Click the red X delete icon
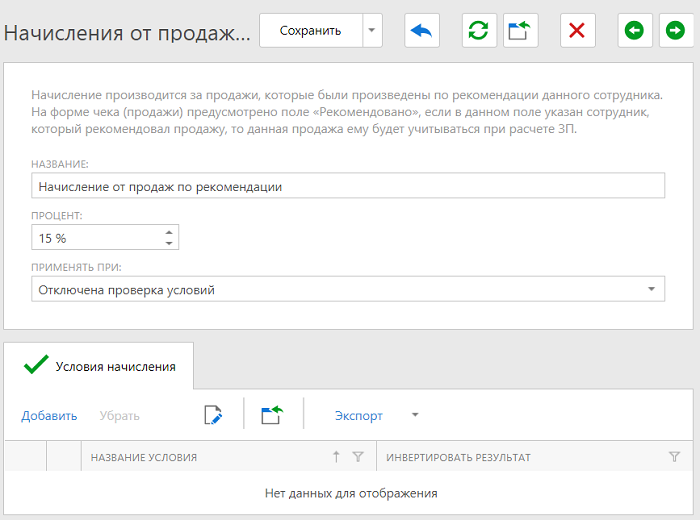The image size is (700, 520). 578,30
